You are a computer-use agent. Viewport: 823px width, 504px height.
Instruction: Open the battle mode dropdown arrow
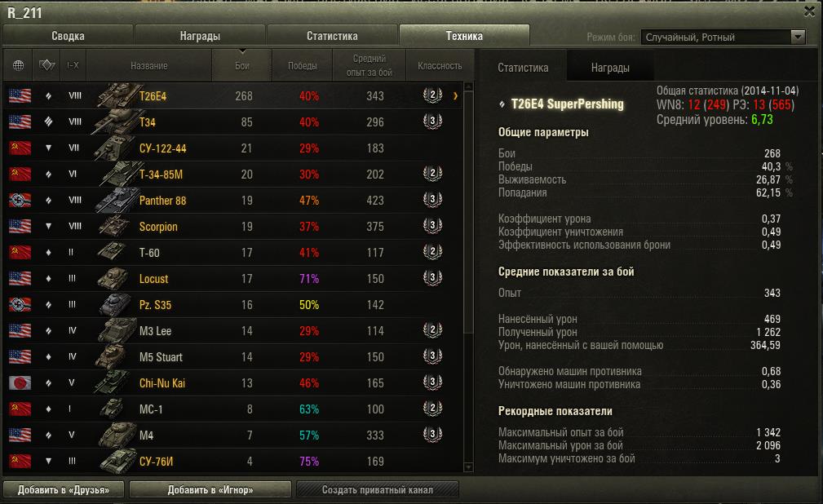[x=797, y=37]
